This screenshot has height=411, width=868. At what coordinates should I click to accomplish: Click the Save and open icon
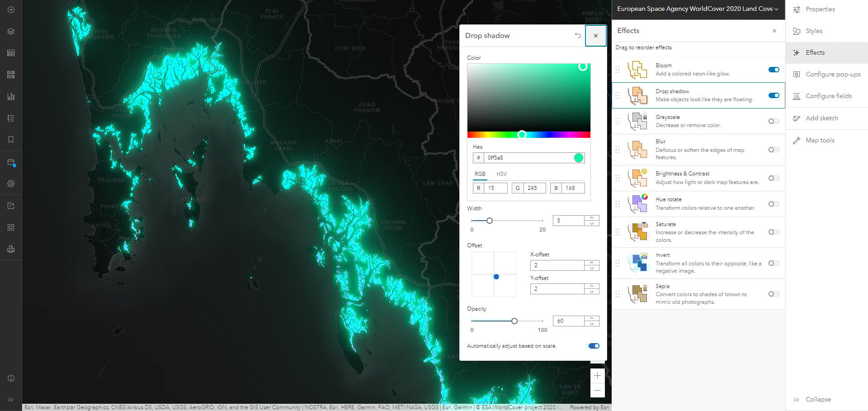(11, 163)
